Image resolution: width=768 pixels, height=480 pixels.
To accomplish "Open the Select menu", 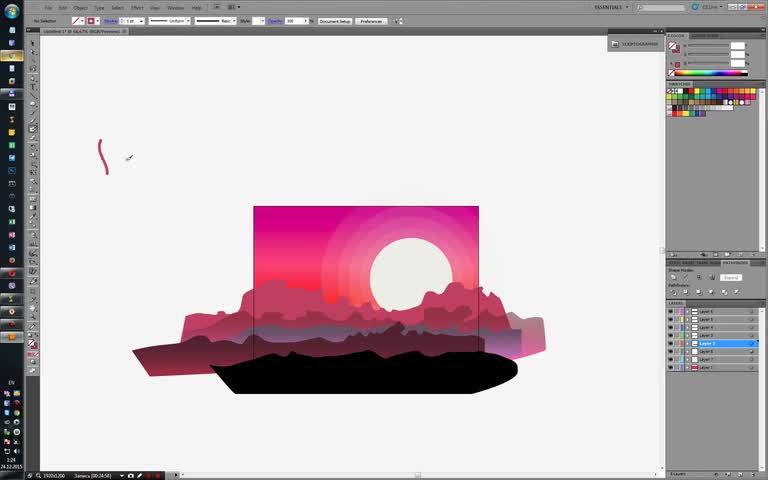I will coord(118,8).
